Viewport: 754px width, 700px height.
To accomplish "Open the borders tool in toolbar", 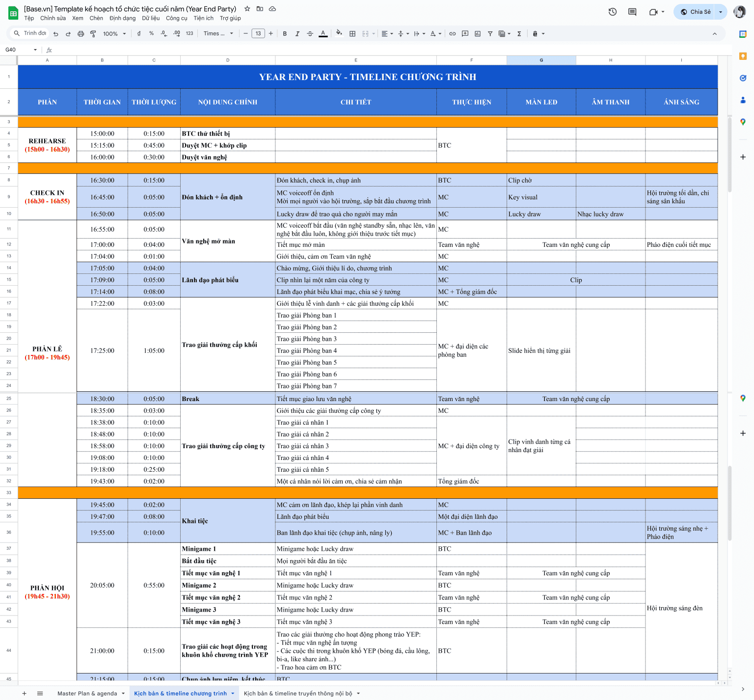I will click(x=352, y=34).
